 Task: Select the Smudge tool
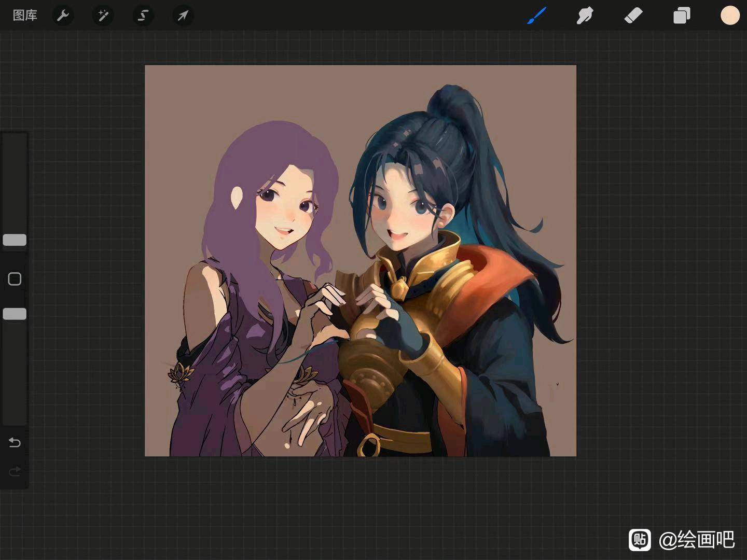tap(585, 16)
